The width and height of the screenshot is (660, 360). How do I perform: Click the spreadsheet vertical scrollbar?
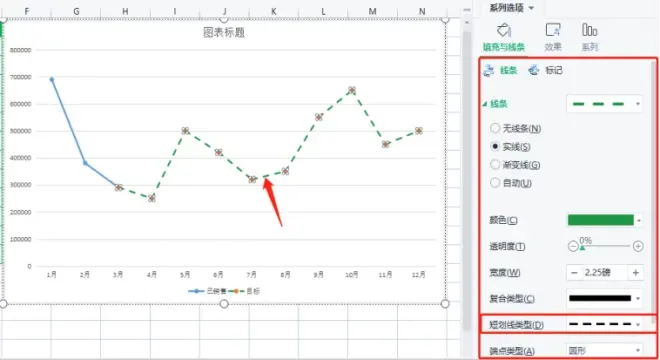pos(466,181)
